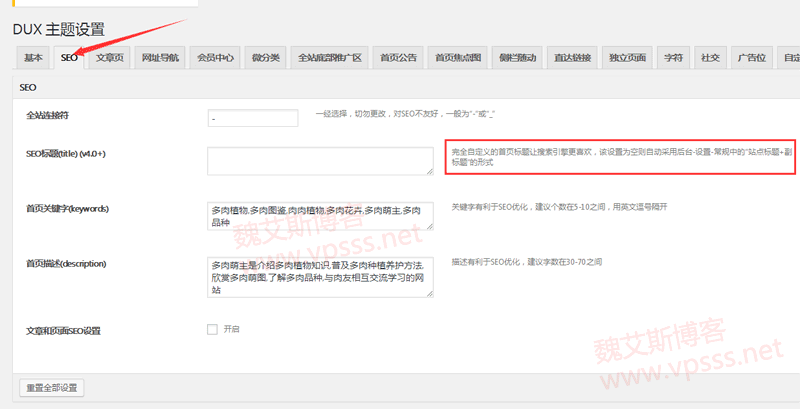
Task: Click the 全站连接符 input field
Action: pos(253,118)
